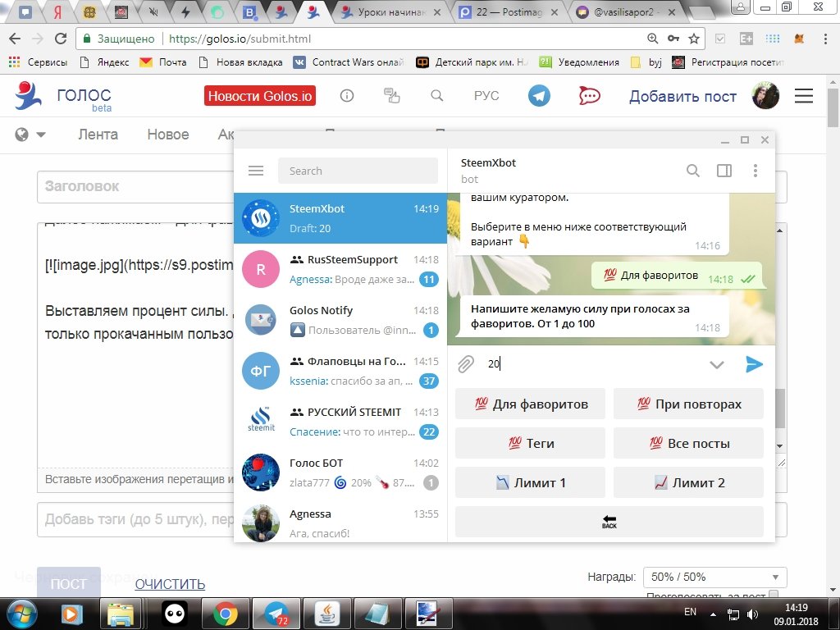840x630 pixels.
Task: Switch to the 22 — Postimage browser tab
Action: 509,11
